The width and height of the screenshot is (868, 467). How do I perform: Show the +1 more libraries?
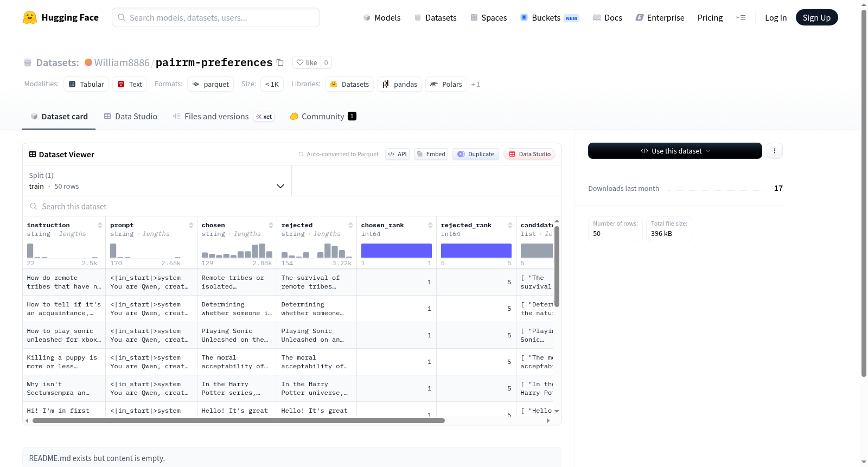(476, 84)
